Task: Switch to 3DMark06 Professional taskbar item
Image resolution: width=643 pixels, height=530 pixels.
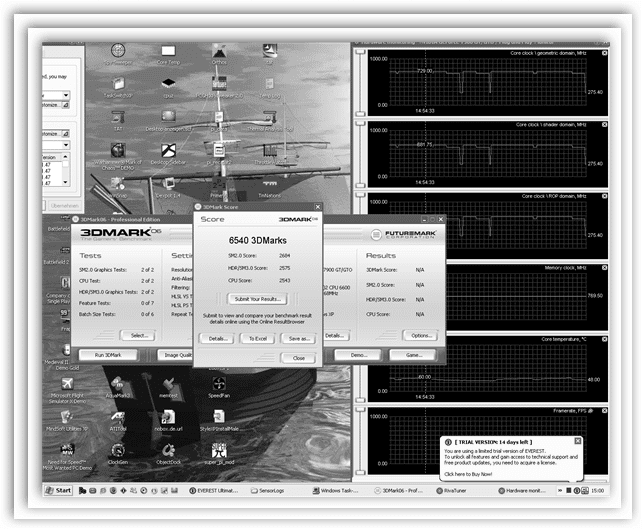Action: pos(398,491)
